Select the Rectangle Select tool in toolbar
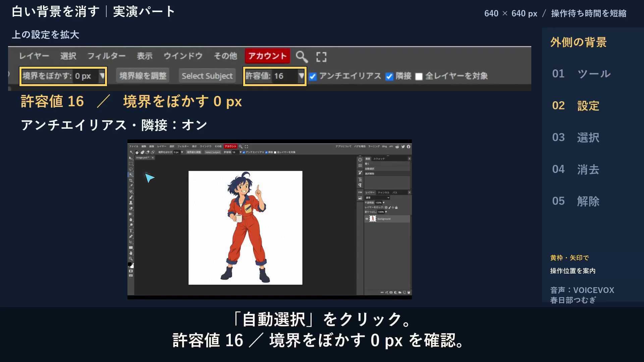This screenshot has width=644, height=362. click(x=131, y=164)
